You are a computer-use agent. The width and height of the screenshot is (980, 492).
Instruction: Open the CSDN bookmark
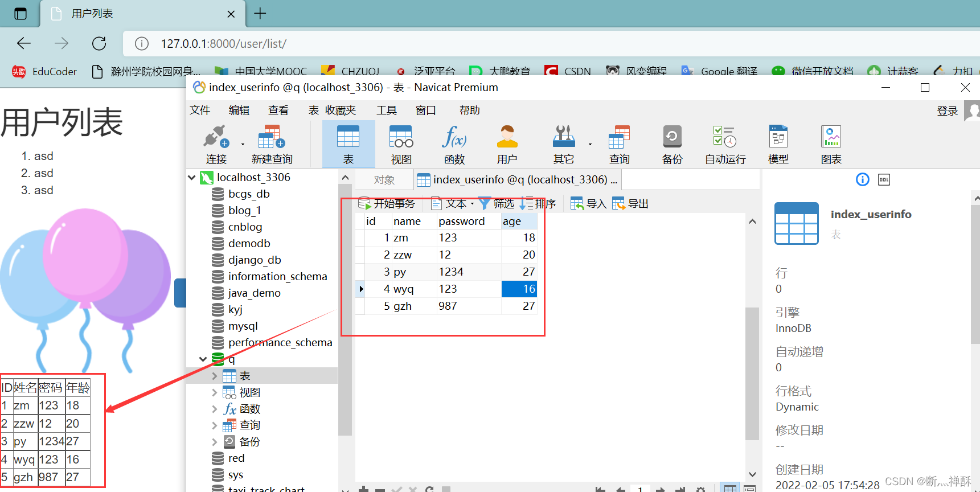point(568,72)
